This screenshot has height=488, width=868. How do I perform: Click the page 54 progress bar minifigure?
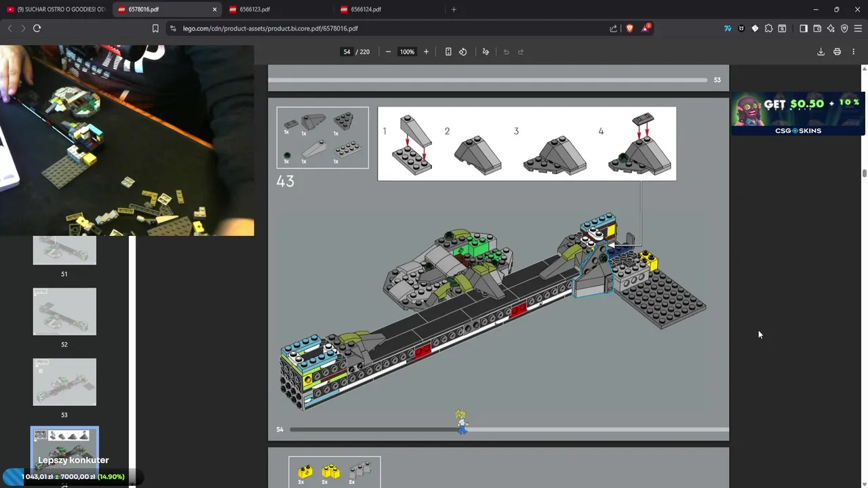coord(462,422)
